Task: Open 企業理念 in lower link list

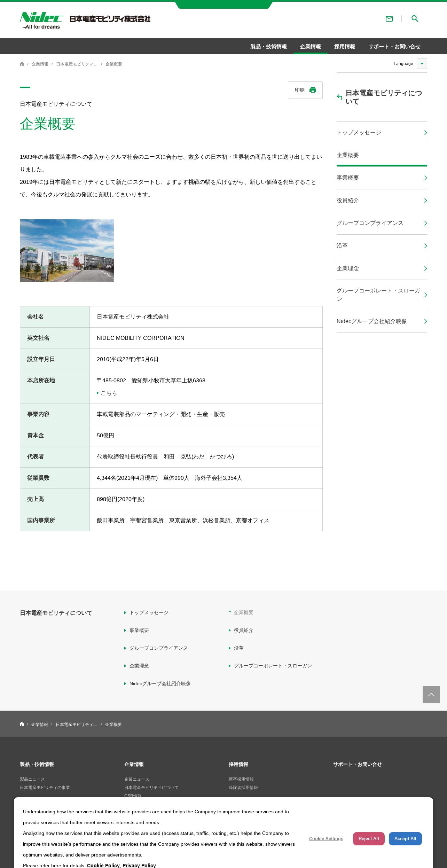Action: coord(139,666)
